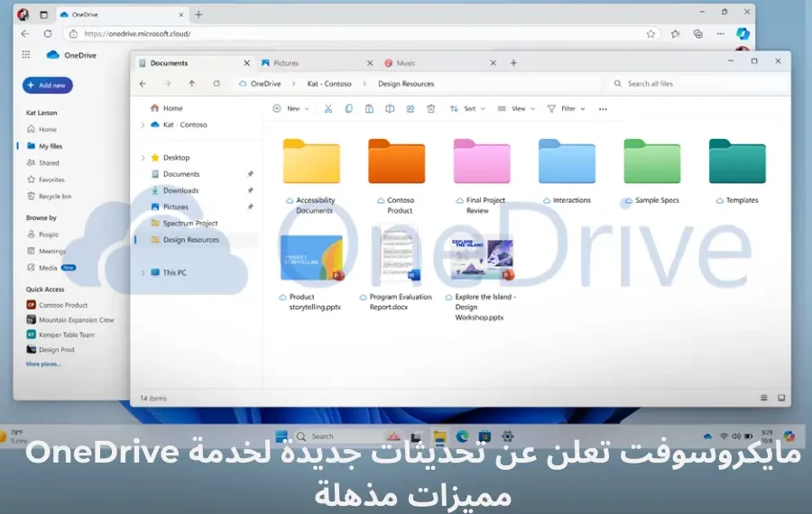Click the Delete trash icon
812x514 pixels.
[431, 109]
